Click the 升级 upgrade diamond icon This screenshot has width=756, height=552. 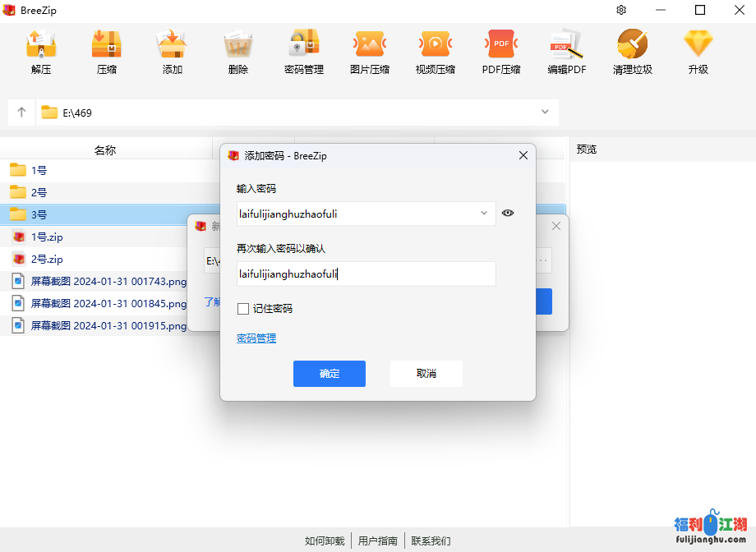(x=698, y=45)
